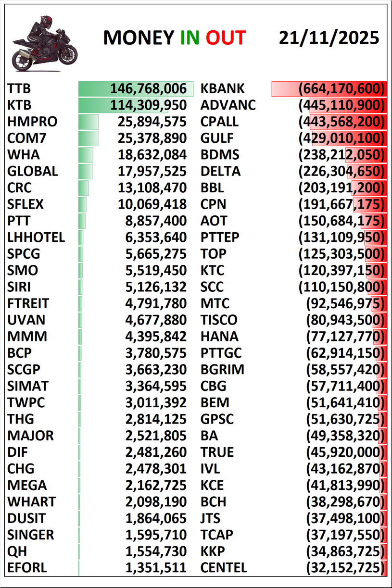Viewport: 392px width, 588px height.
Task: Click the COM7 inflow amount 25,378,890
Action: click(152, 138)
